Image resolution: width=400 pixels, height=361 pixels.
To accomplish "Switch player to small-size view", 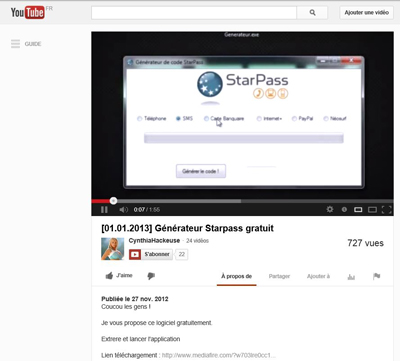I will tap(358, 209).
